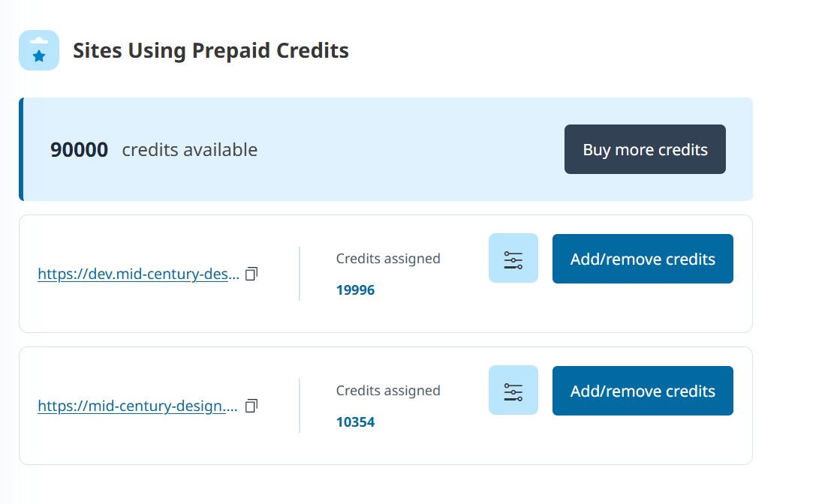The width and height of the screenshot is (840, 504).
Task: Click the vertical divider in the dev site row
Action: click(x=300, y=274)
